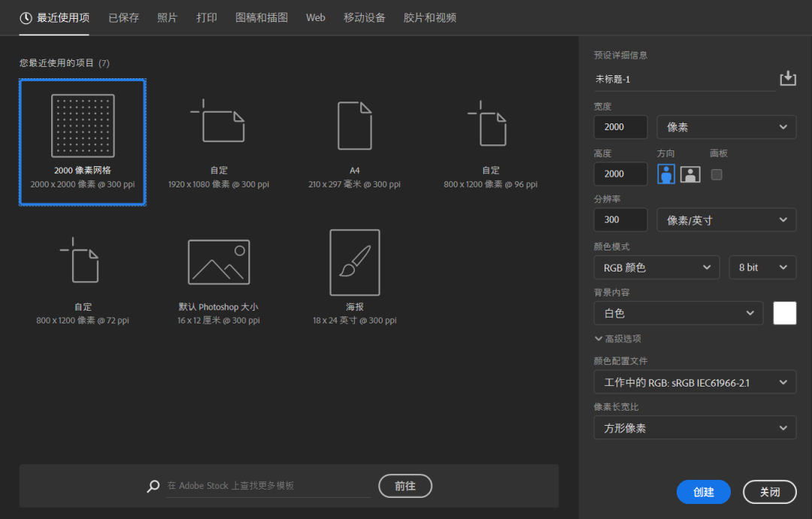Click the Go (前往) button
The height and width of the screenshot is (519, 812).
pyautogui.click(x=405, y=486)
